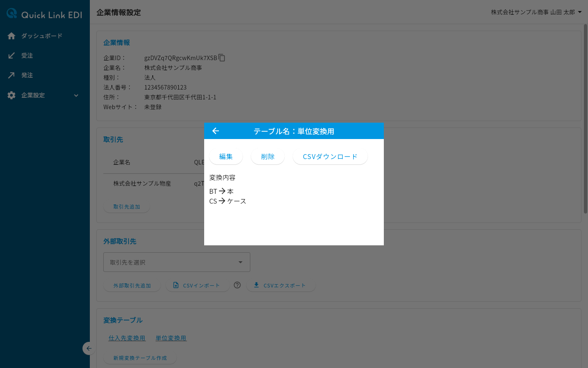Click the 企業情報設定 page heading

click(118, 12)
